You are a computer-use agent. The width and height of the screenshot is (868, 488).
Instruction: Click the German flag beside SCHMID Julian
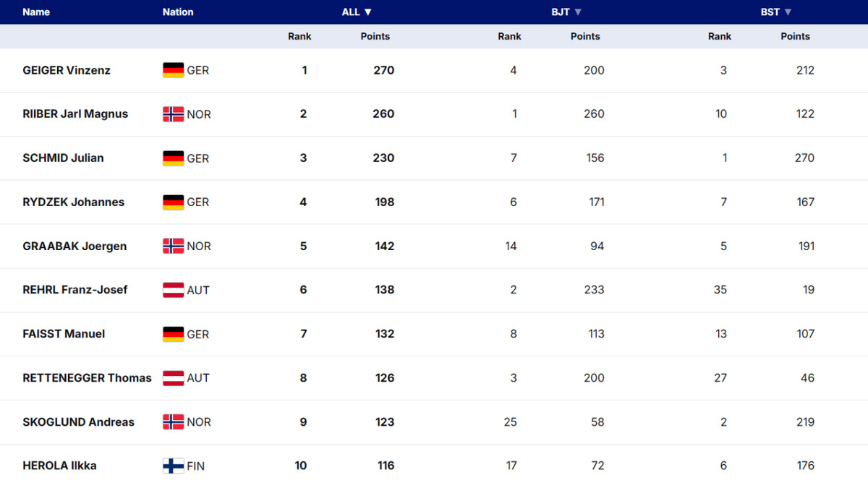tap(173, 158)
